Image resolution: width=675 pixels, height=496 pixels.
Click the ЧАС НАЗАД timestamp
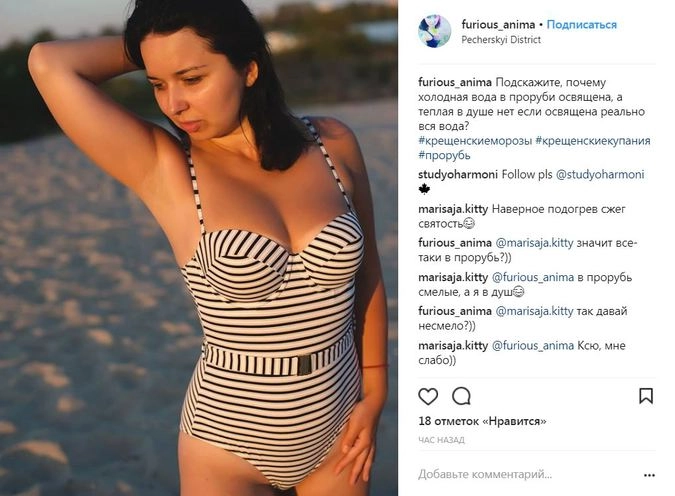click(441, 440)
